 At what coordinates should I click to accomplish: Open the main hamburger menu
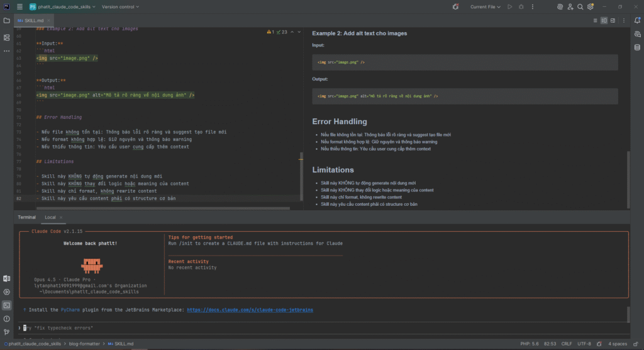tap(20, 7)
